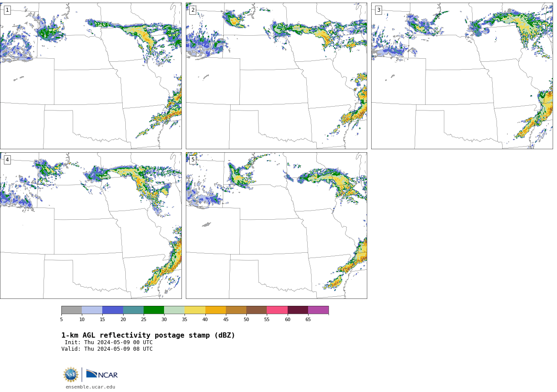Click the 1-km AGL reflectivity title
This screenshot has width=557, height=392.
[x=148, y=335]
